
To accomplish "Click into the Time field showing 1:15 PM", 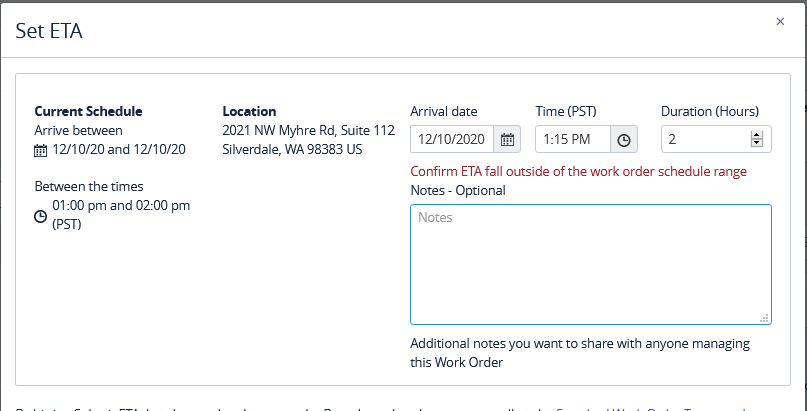I will coord(573,139).
